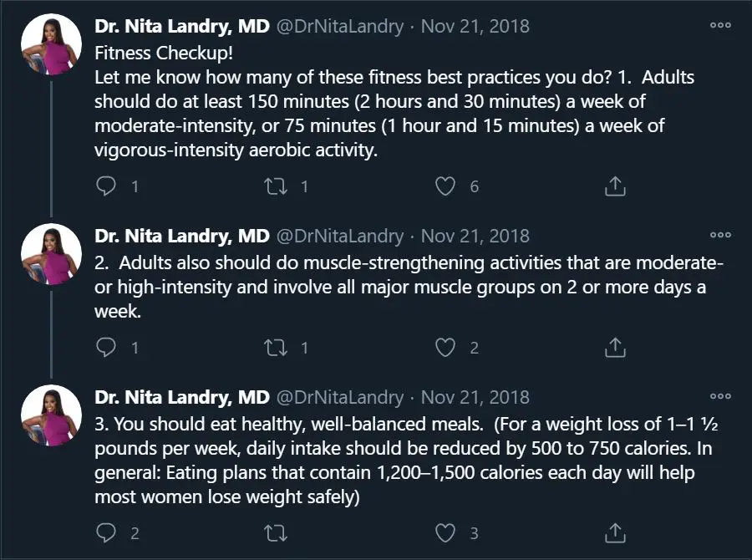Open more options on the third tweet

[x=720, y=396]
